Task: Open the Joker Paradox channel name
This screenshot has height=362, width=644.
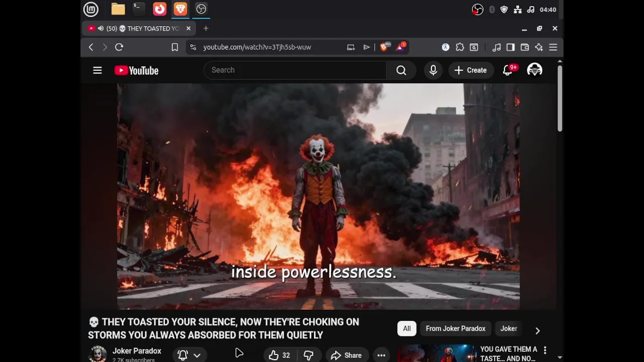Action: 137,351
